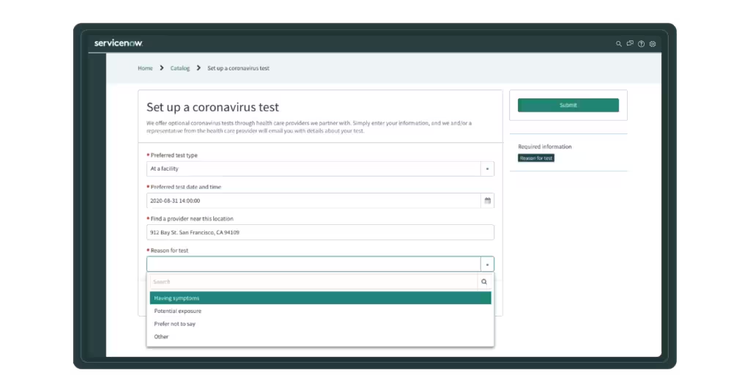Open the help question mark icon
Viewport: 750px width, 392px height.
(x=641, y=44)
